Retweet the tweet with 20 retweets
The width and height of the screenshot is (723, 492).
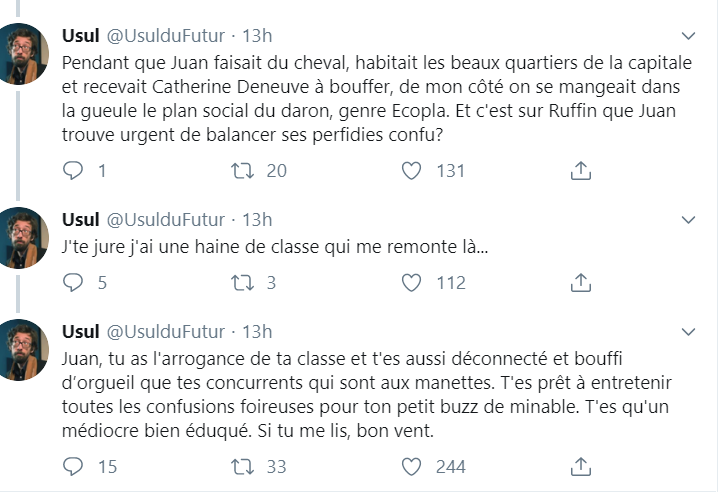pos(243,171)
